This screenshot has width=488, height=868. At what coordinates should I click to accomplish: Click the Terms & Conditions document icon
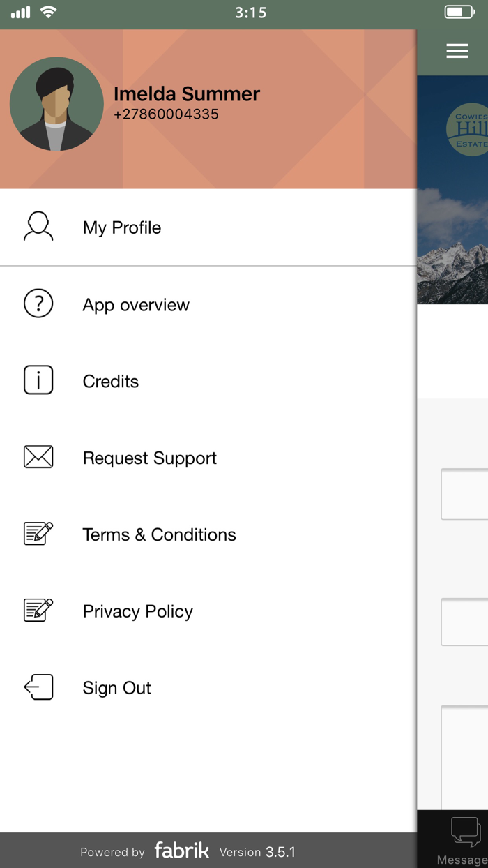pos(38,534)
